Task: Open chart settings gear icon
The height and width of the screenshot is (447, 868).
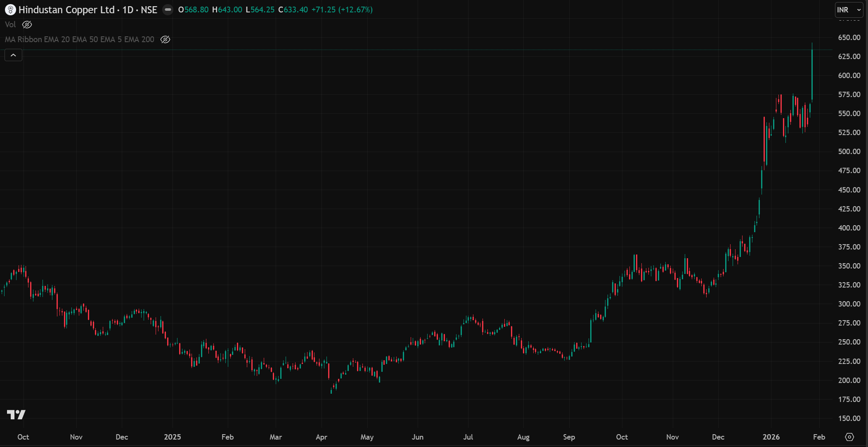Action: pyautogui.click(x=849, y=437)
